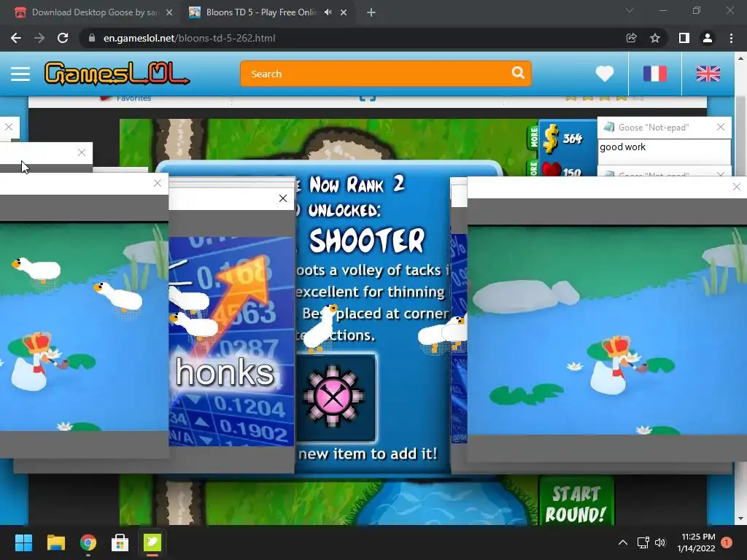Open the Chrome profile icon
This screenshot has height=560, width=747.
click(708, 38)
